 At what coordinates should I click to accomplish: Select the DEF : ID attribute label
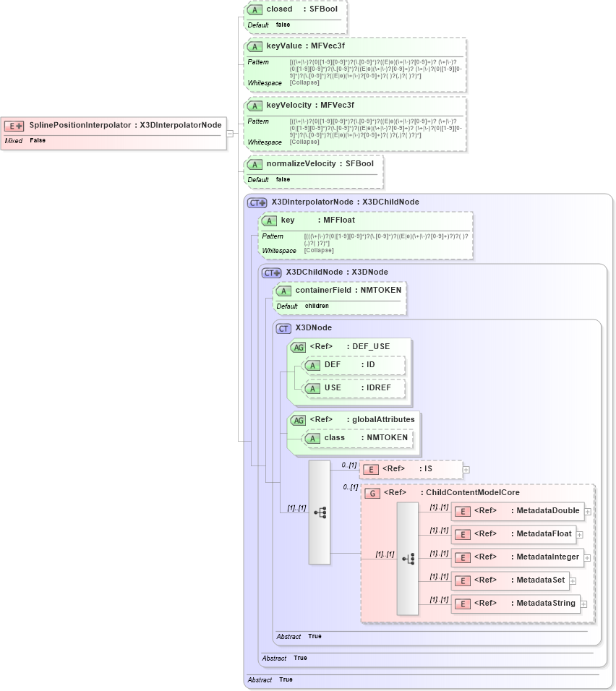pos(350,364)
